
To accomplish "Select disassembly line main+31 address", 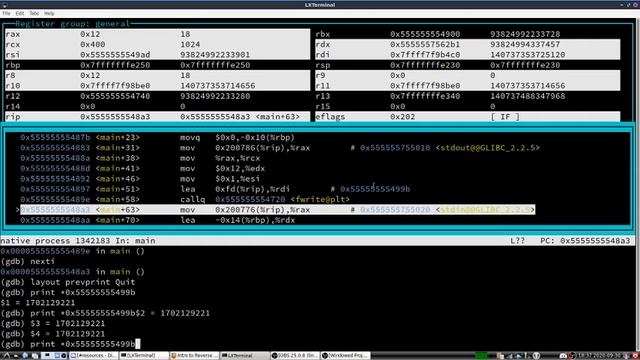I will [x=55, y=148].
